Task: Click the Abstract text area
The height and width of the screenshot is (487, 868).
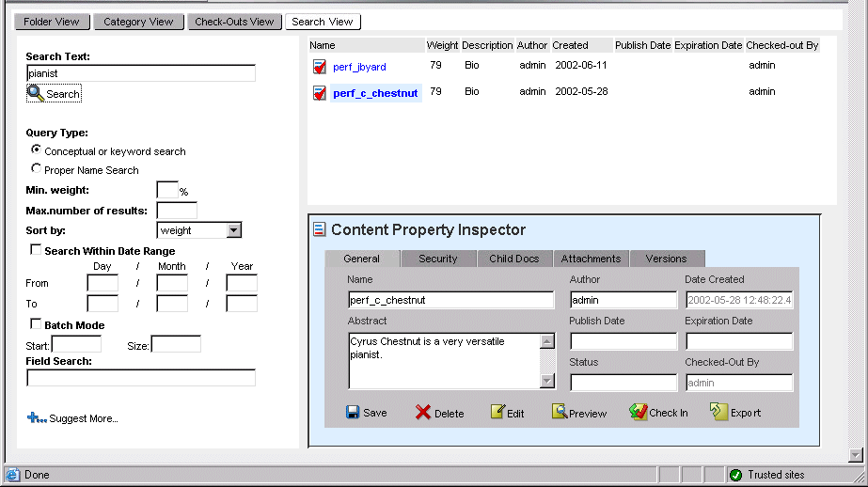Action: point(444,361)
